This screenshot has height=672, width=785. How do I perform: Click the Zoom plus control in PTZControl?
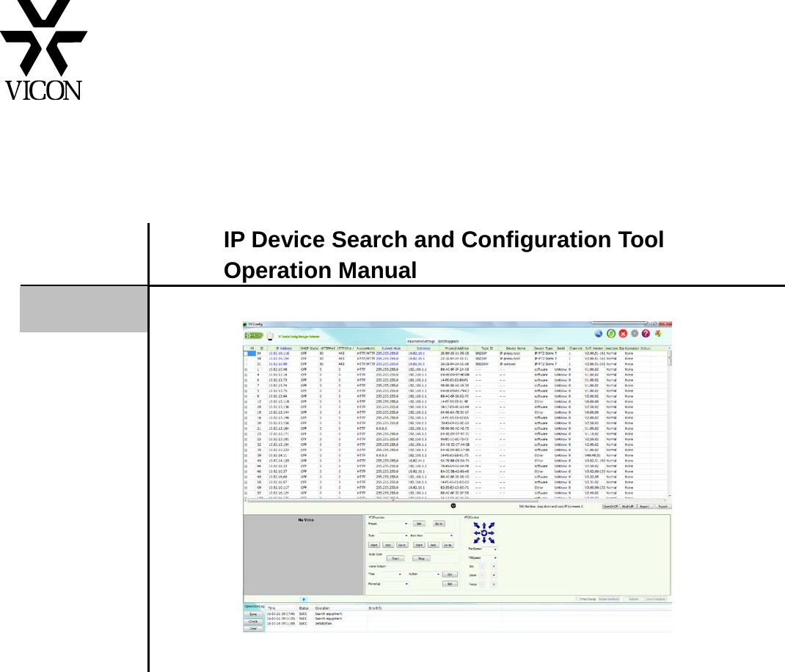[x=492, y=576]
